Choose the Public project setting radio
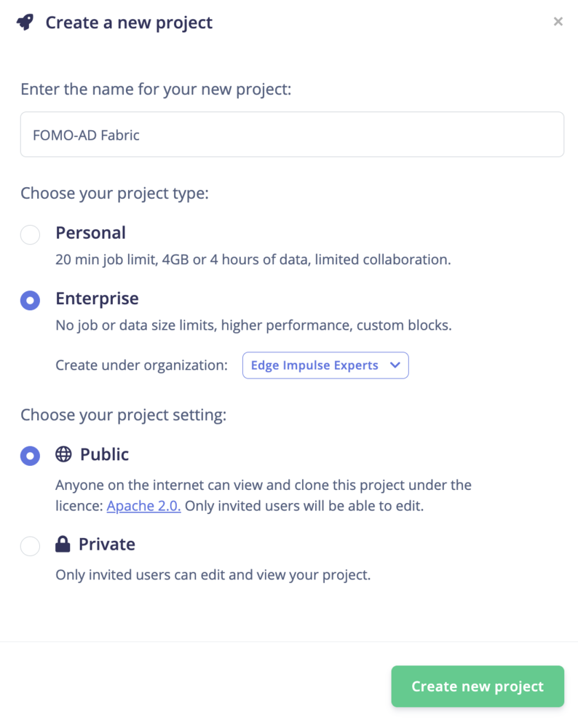Image resolution: width=578 pixels, height=728 pixels. (x=30, y=456)
